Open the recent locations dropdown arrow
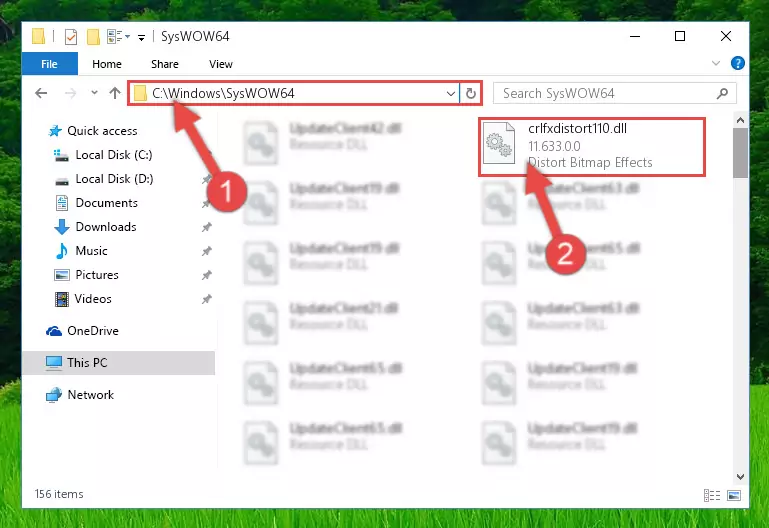Screen dimensions: 769x528 [94, 93]
